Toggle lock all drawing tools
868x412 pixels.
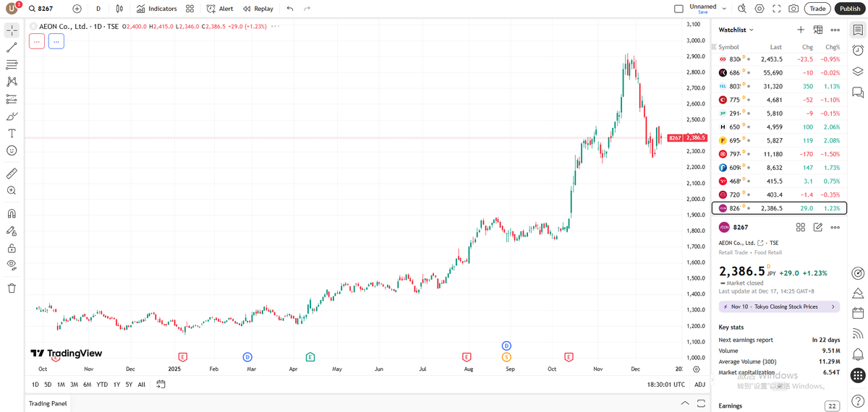point(12,248)
